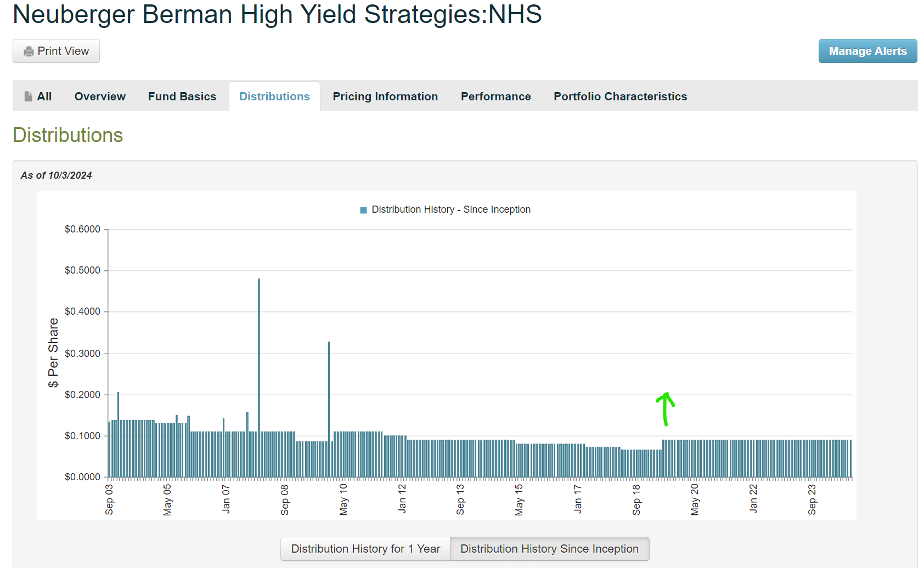The image size is (924, 568).
Task: Open the Performance tab
Action: pos(495,96)
